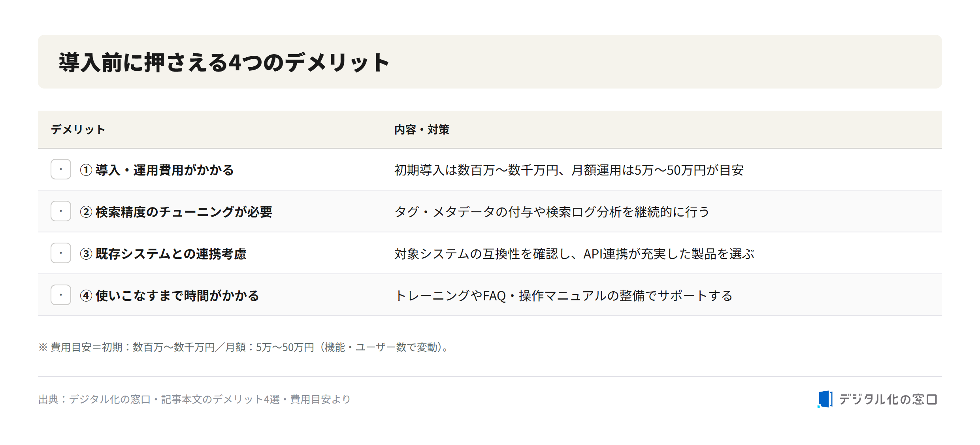Click the box icon beside 使いこなすまで時間がかかる
The image size is (980, 445).
point(61,295)
